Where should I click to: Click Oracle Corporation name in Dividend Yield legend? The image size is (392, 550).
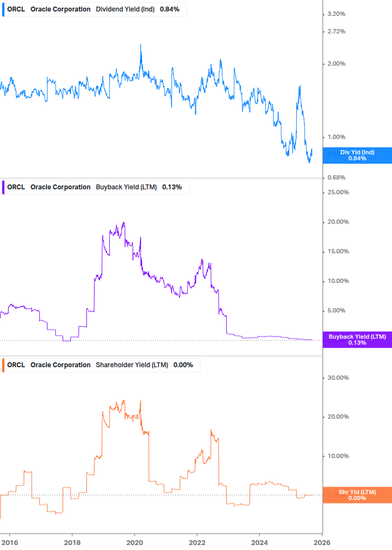60,9
